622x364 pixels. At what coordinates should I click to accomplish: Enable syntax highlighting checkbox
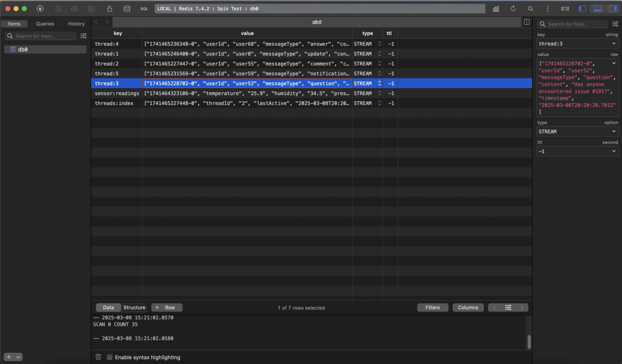[109, 357]
